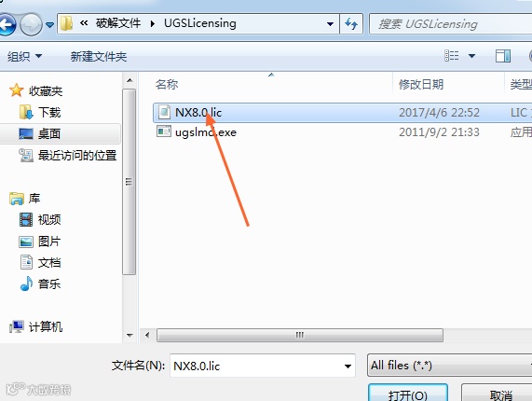
Task: Open Recent Places (最近访问的位置)
Action: 67,156
